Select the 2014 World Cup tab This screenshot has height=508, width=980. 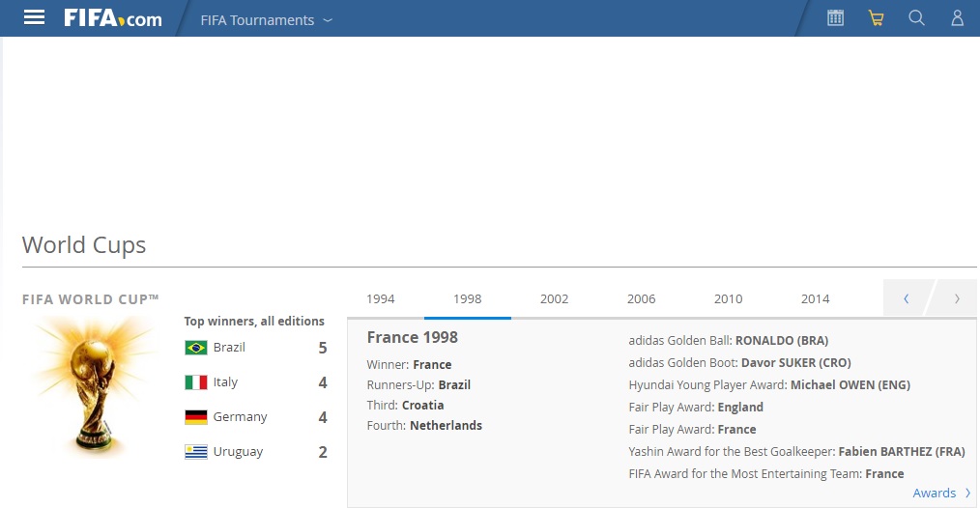click(815, 298)
